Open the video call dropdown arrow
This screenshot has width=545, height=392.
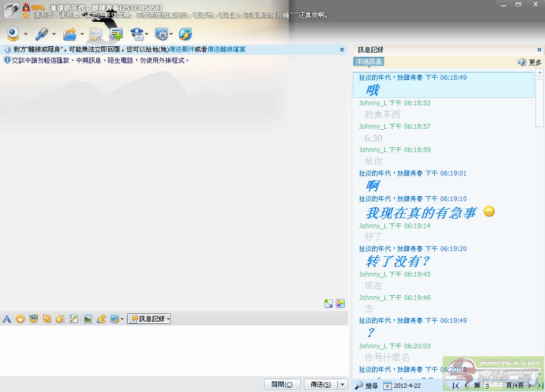[x=26, y=35]
